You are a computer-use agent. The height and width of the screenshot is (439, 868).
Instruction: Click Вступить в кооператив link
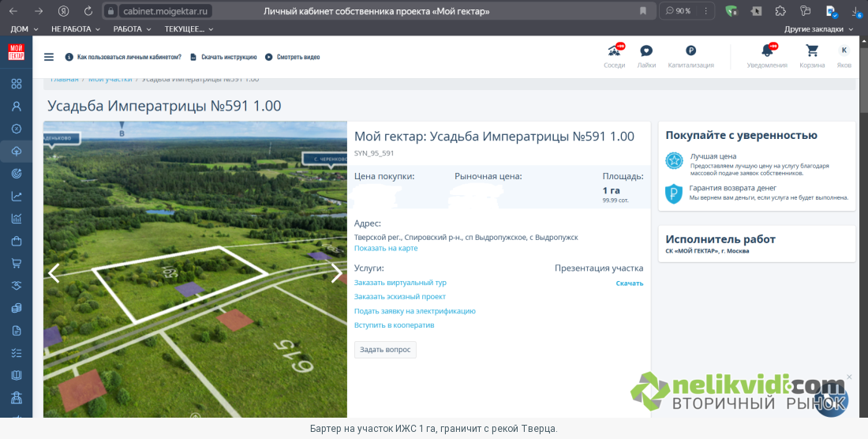(394, 325)
